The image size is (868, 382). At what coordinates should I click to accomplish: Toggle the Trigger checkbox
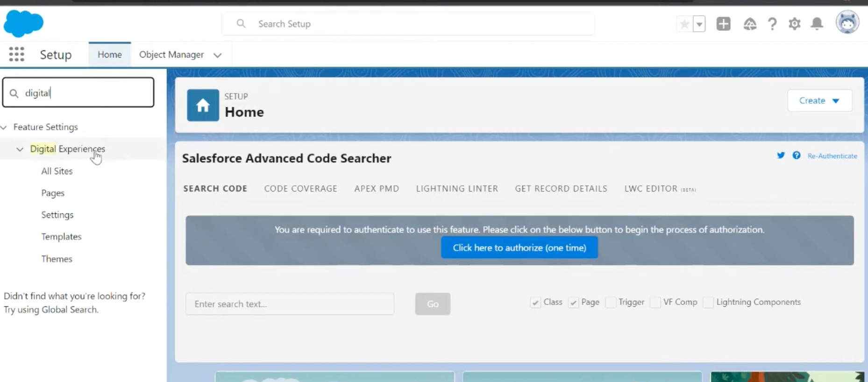[x=610, y=303]
